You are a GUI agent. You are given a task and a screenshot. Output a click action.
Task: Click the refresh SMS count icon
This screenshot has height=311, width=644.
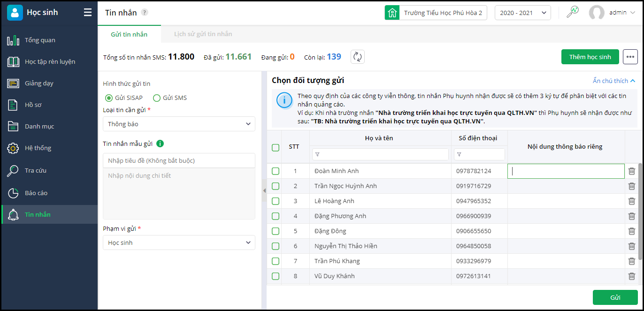click(x=358, y=57)
